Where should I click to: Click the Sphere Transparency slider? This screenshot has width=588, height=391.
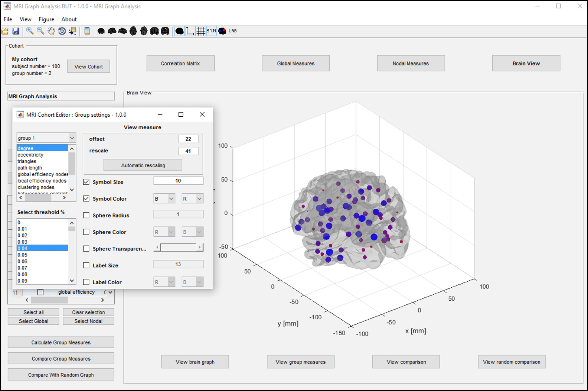click(x=179, y=248)
